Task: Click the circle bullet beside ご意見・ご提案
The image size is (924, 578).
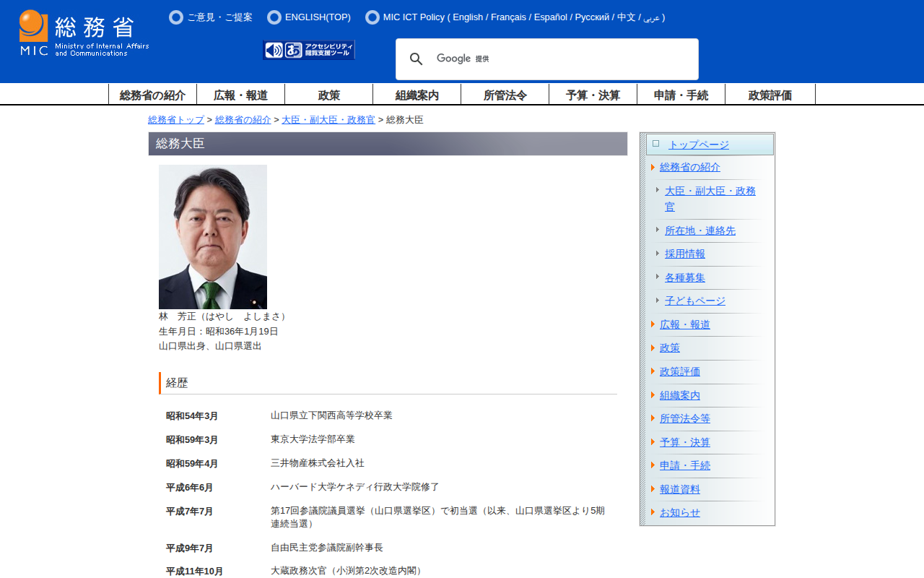Action: (x=175, y=17)
